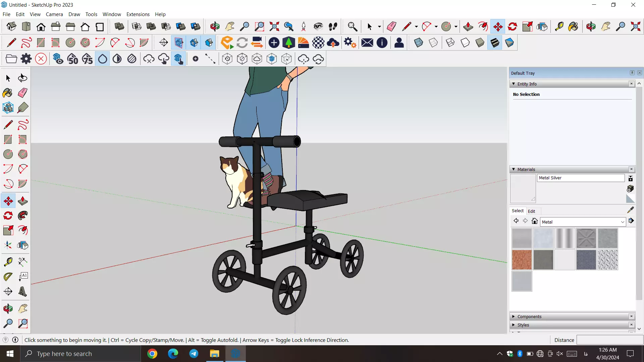Open the File menu
The width and height of the screenshot is (644, 362).
6,14
